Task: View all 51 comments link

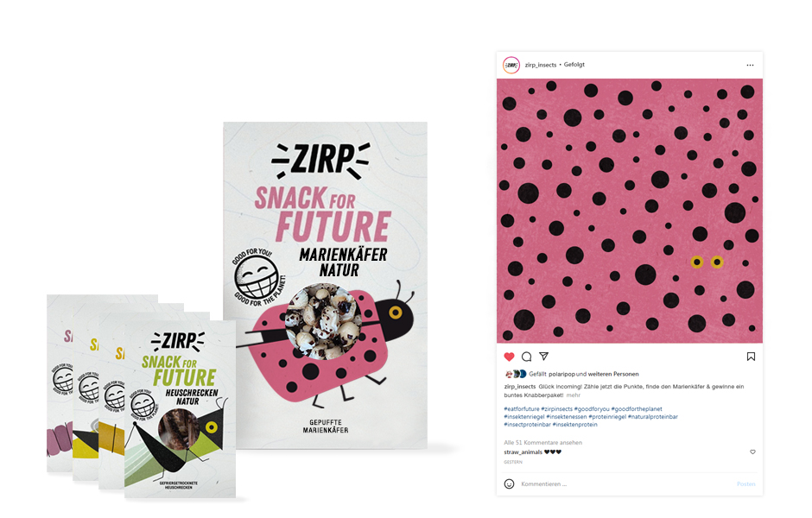Action: [x=542, y=442]
